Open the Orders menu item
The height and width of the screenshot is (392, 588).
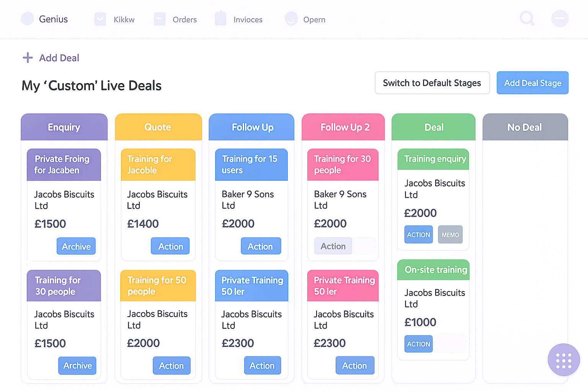(185, 20)
